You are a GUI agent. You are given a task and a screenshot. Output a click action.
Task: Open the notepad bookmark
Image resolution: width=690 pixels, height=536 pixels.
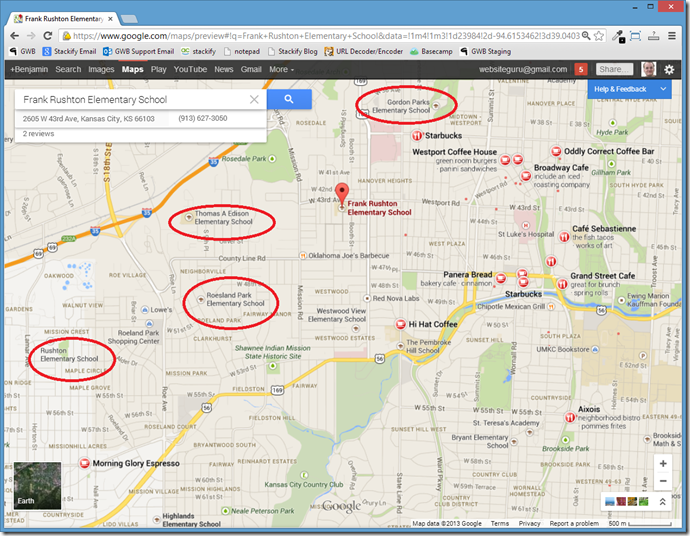click(242, 51)
